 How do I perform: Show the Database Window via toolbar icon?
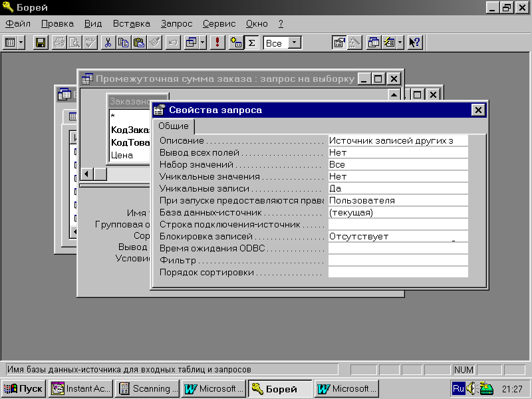374,43
